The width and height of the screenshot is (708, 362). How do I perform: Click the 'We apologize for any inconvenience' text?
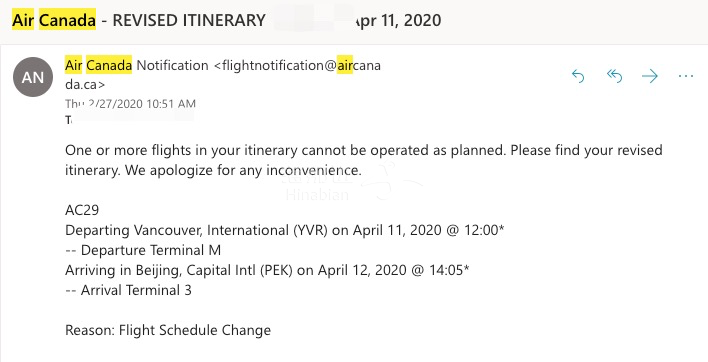(243, 171)
